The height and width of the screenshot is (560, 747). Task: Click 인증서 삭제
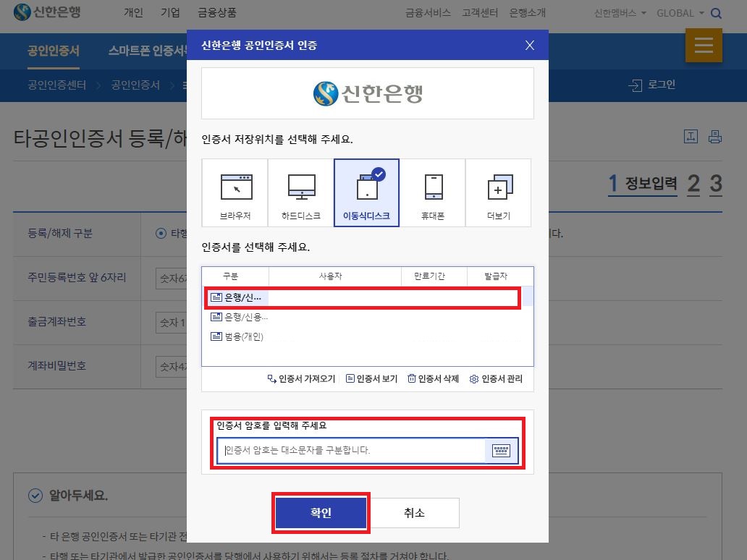pos(433,379)
